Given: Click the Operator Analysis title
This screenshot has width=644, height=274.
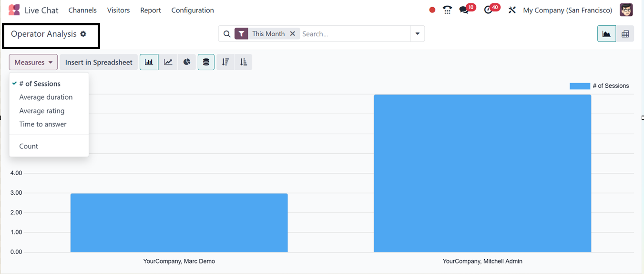Looking at the screenshot, I should (x=44, y=34).
